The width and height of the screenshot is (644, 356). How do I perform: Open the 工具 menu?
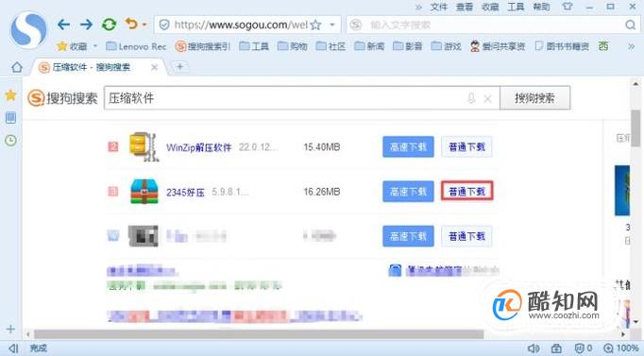(x=516, y=7)
